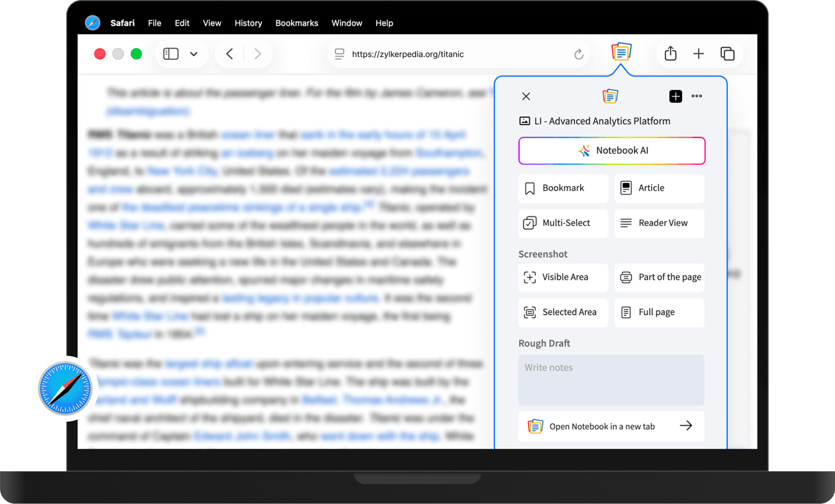
Task: Toggle the sidebar icon in Safari toolbar
Action: tap(171, 53)
